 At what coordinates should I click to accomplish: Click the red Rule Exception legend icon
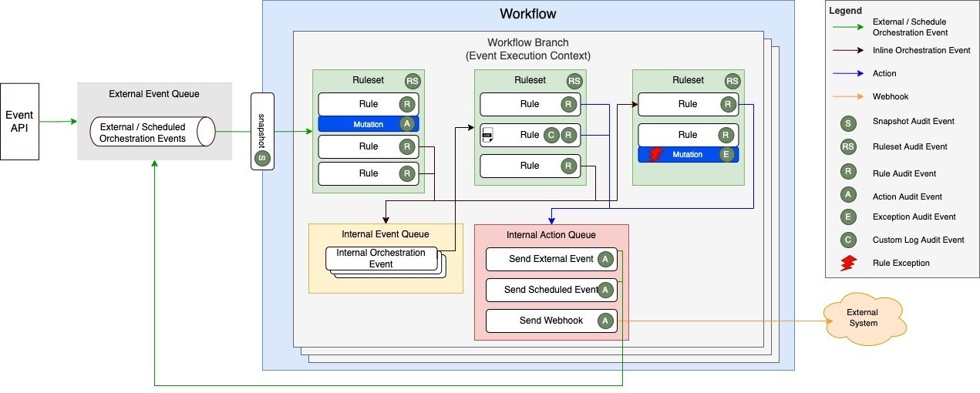[847, 263]
